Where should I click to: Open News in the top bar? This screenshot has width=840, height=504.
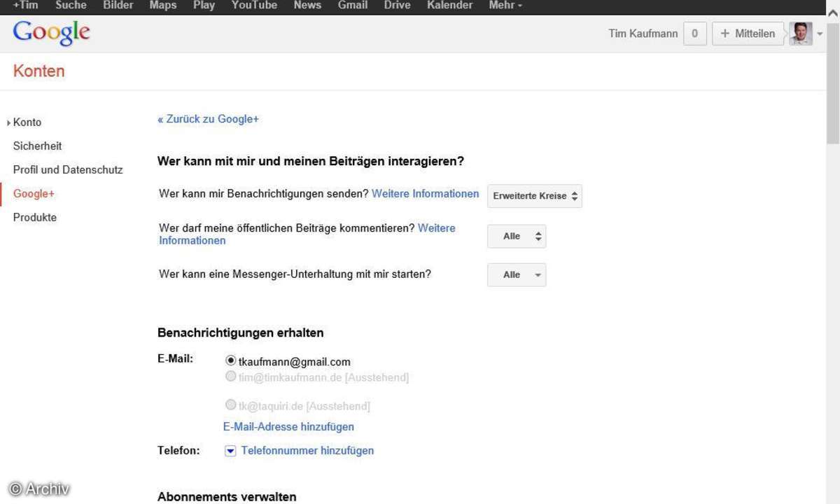307,6
